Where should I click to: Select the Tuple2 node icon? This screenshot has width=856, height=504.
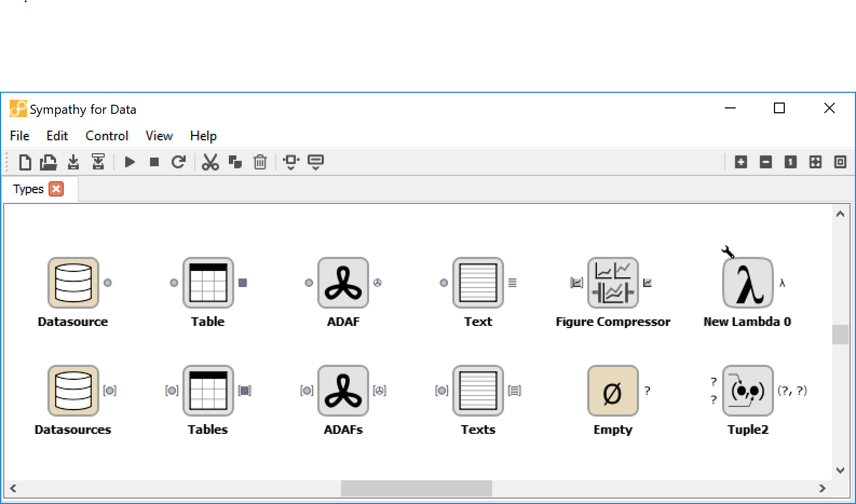[748, 391]
